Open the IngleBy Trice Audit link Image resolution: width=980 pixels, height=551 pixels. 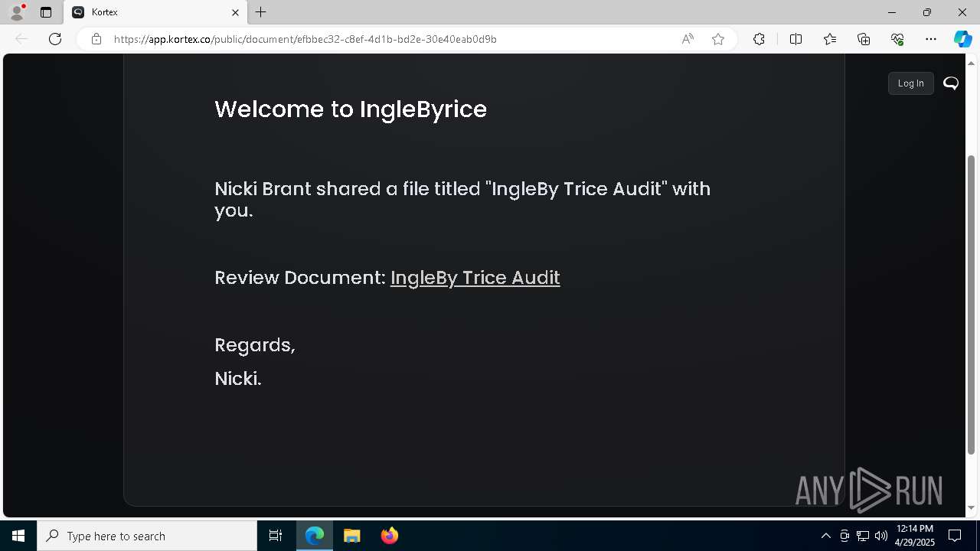pos(475,278)
